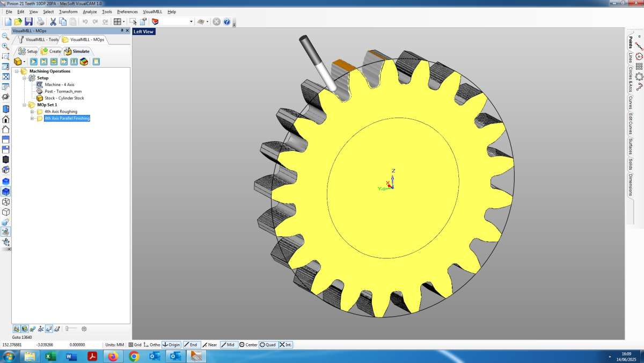Image resolution: width=644 pixels, height=363 pixels.
Task: Open the Lines tab on the right panel
Action: pyautogui.click(x=630, y=57)
